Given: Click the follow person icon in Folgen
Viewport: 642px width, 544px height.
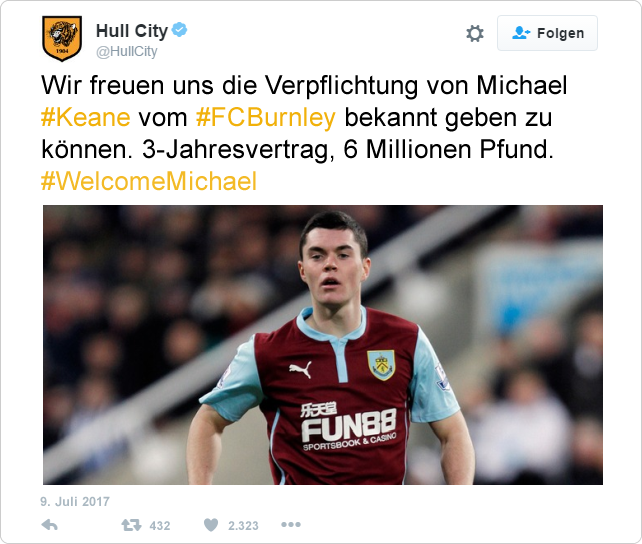Looking at the screenshot, I should pyautogui.click(x=521, y=33).
